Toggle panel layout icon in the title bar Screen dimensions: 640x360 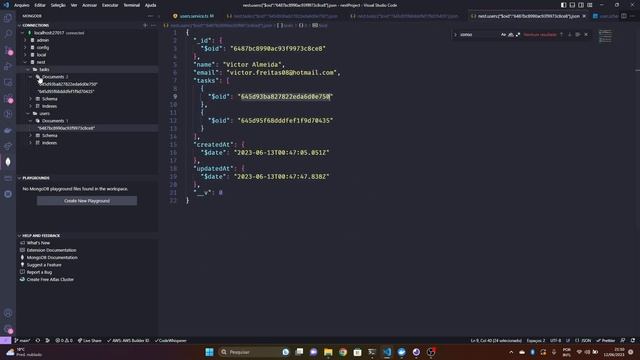572,5
